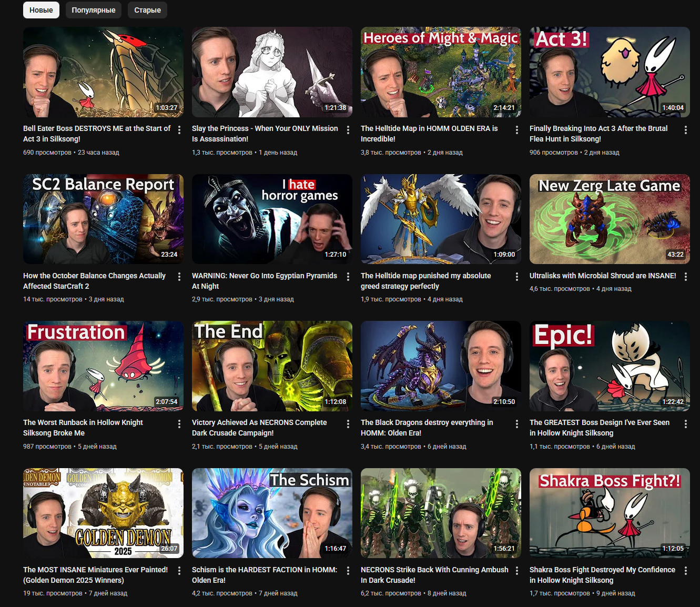Screen dimensions: 700x607
Task: Open The MOST INSANE Miniatures Ever Painted title
Action: [x=96, y=575]
